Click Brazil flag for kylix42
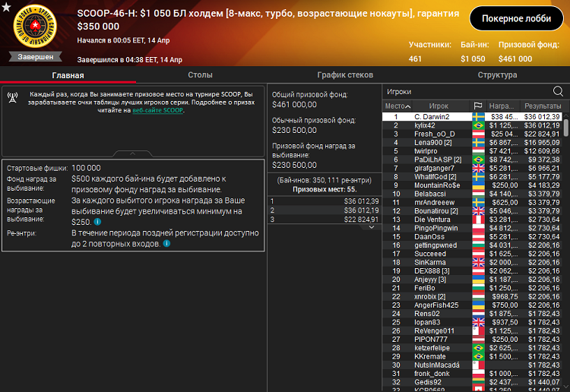The height and width of the screenshot is (392, 570). [x=478, y=125]
